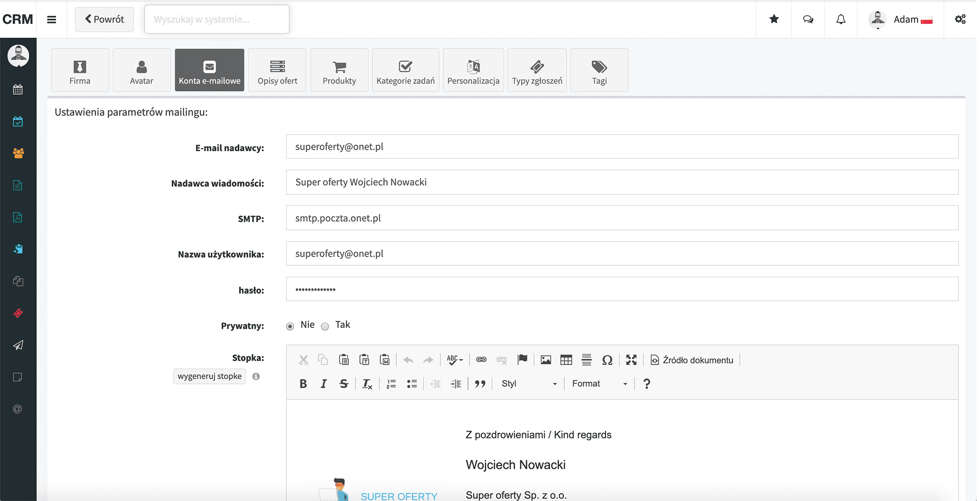Paste from Word in editor toolbar
Image resolution: width=980 pixels, height=501 pixels.
[385, 360]
